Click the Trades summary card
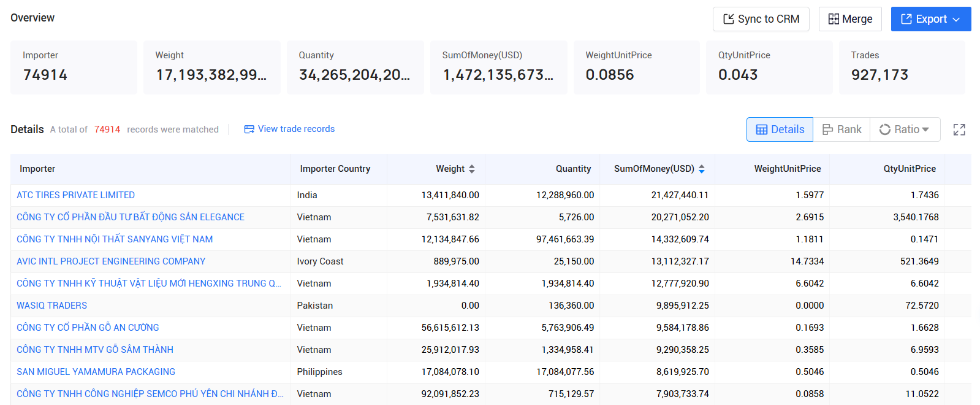Image resolution: width=980 pixels, height=405 pixels. tap(902, 67)
